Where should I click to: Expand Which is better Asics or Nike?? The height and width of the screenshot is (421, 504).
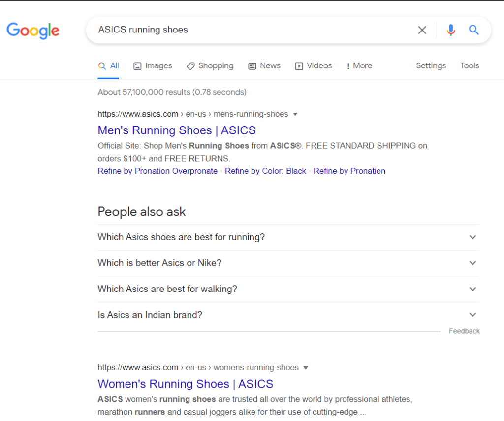(x=288, y=263)
